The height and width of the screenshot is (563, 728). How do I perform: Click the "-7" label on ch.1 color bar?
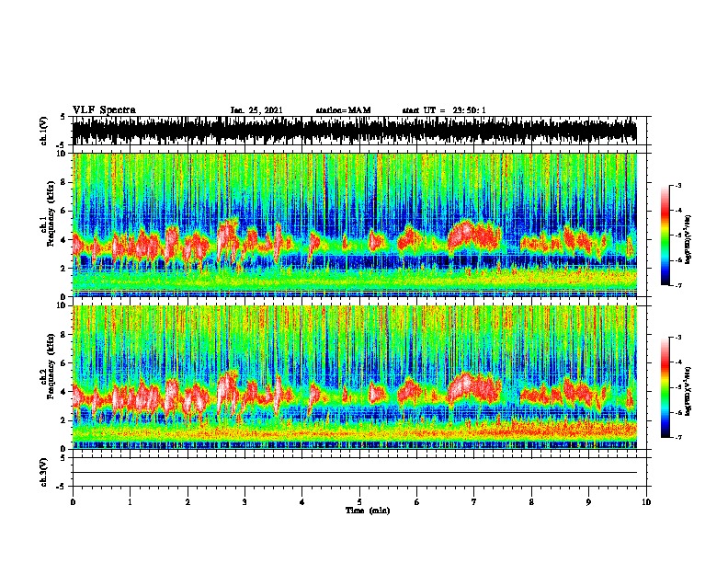(x=677, y=285)
